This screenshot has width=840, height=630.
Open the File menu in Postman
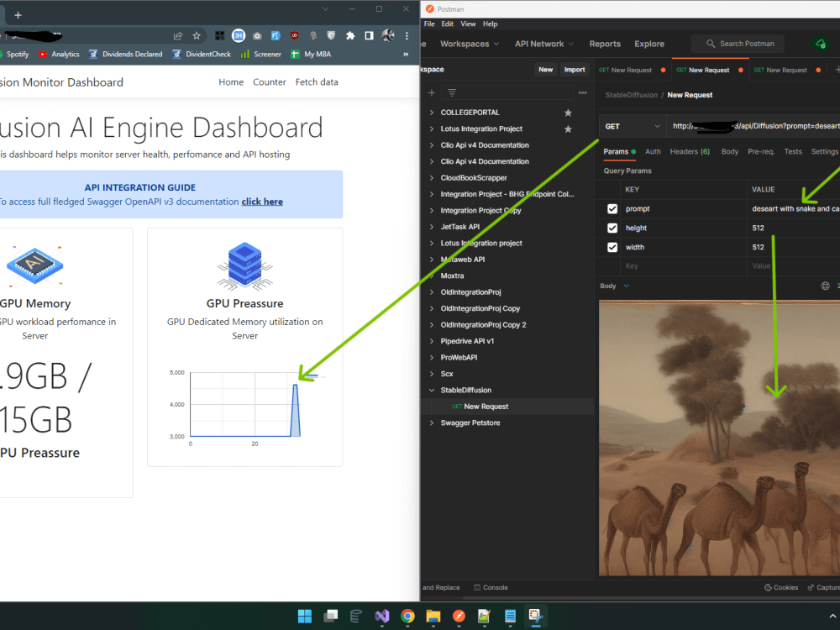[429, 24]
